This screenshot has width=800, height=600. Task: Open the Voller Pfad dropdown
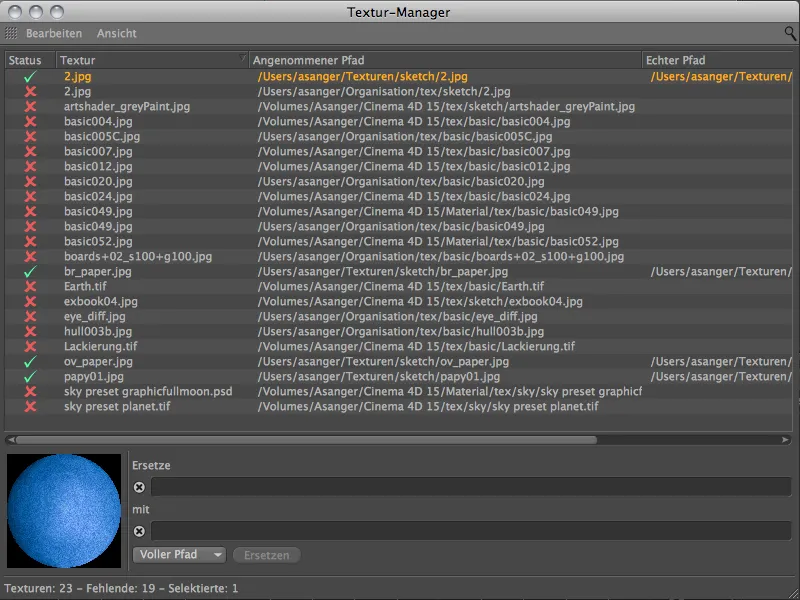coord(178,555)
